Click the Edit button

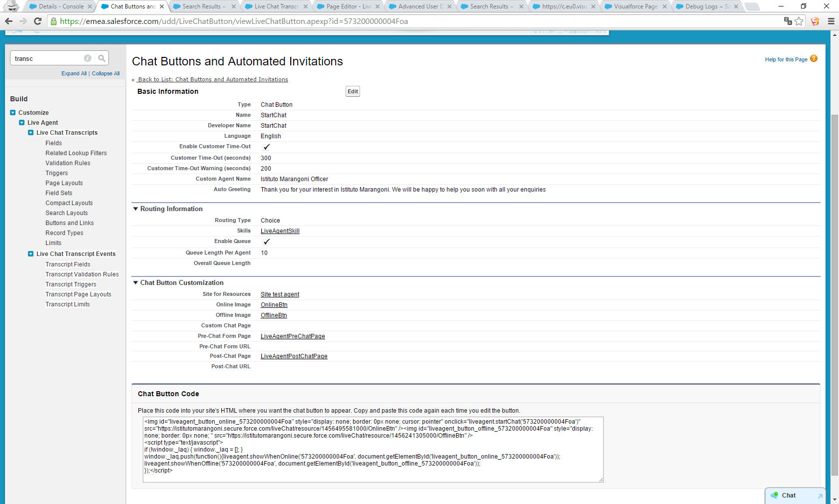click(353, 91)
